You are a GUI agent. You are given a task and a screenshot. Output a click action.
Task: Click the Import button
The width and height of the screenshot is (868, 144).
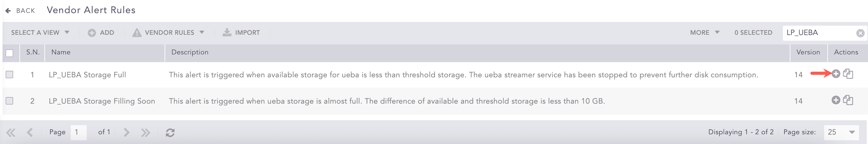[241, 32]
